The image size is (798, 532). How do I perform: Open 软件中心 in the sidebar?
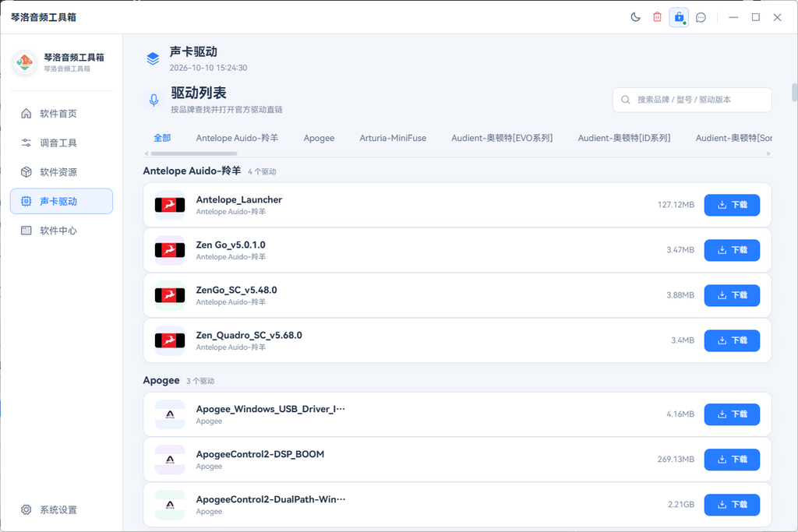(x=62, y=231)
